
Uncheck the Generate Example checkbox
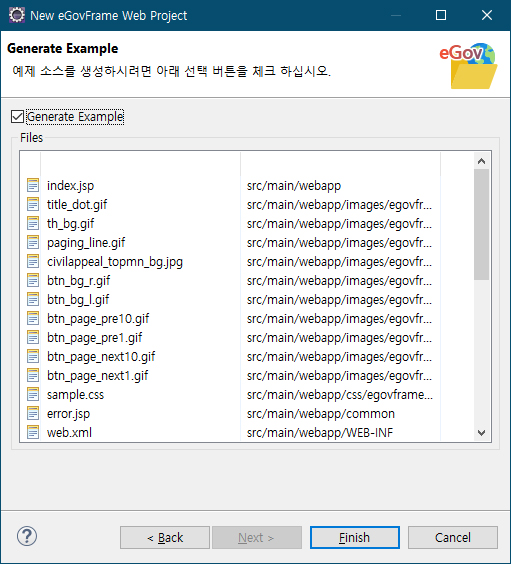pos(17,117)
